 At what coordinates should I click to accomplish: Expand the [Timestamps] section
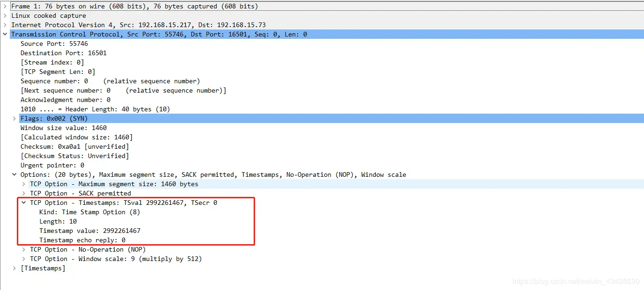pyautogui.click(x=15, y=268)
